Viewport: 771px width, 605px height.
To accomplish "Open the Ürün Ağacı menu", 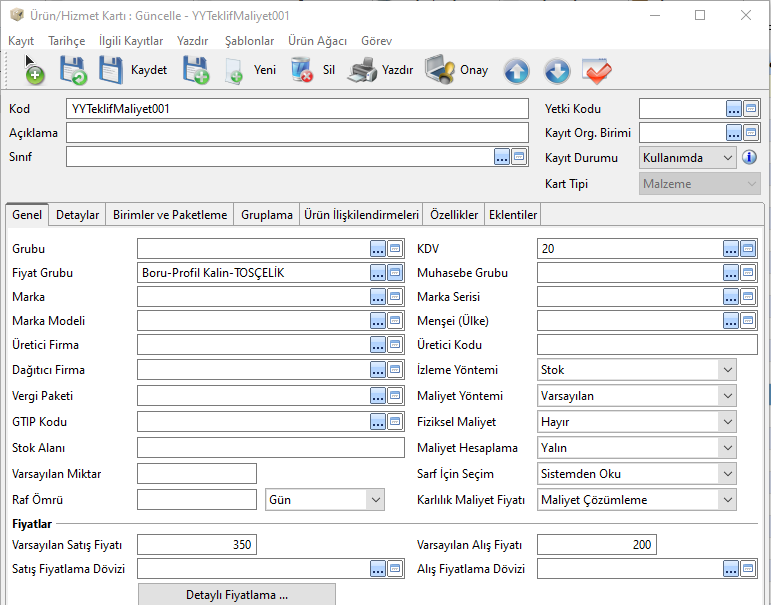I will [x=317, y=41].
